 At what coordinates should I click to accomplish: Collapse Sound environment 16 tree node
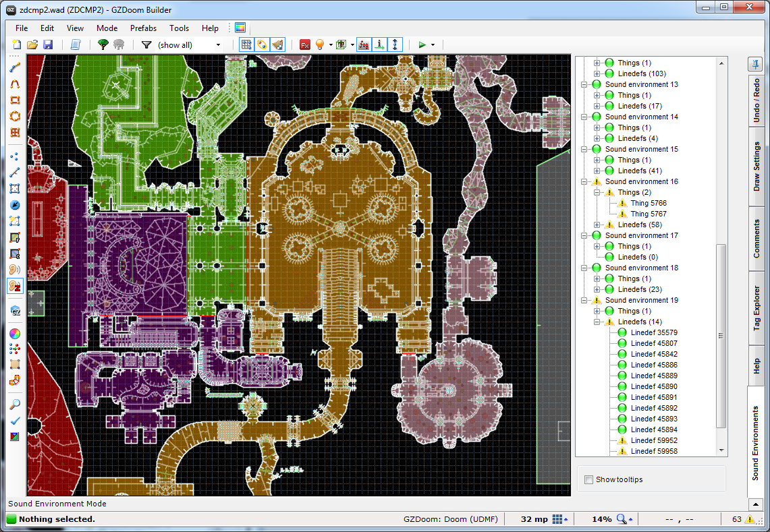584,181
